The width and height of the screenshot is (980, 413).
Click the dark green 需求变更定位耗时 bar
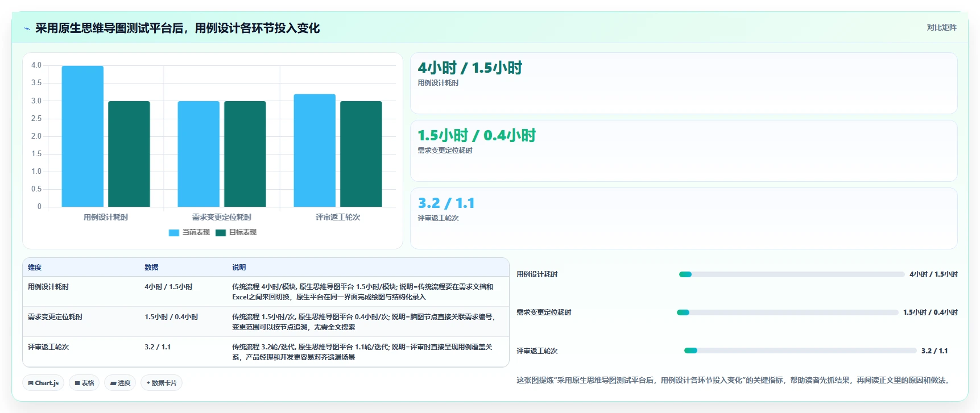(245, 154)
